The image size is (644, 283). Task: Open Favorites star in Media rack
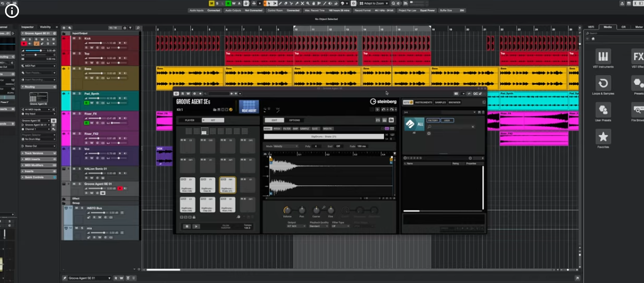point(603,137)
